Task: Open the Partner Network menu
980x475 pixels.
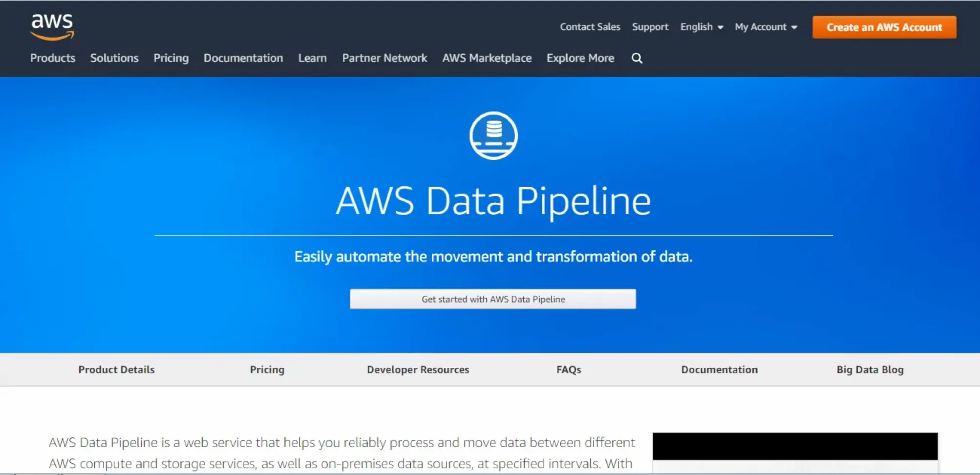Action: point(384,58)
